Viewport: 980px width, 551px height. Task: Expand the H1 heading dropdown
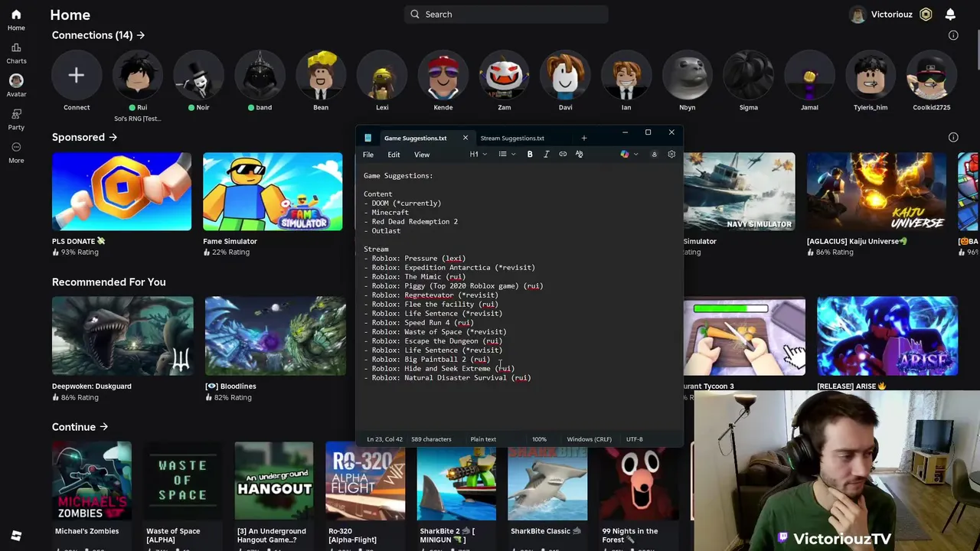pos(479,155)
